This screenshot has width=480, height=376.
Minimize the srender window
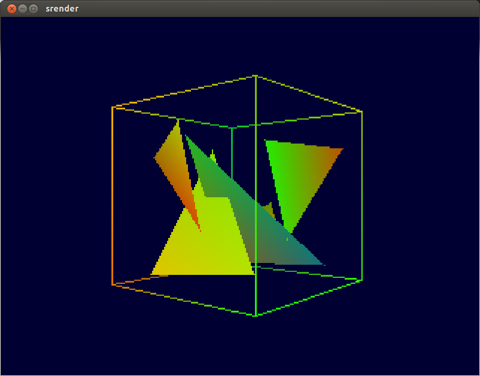coord(23,9)
